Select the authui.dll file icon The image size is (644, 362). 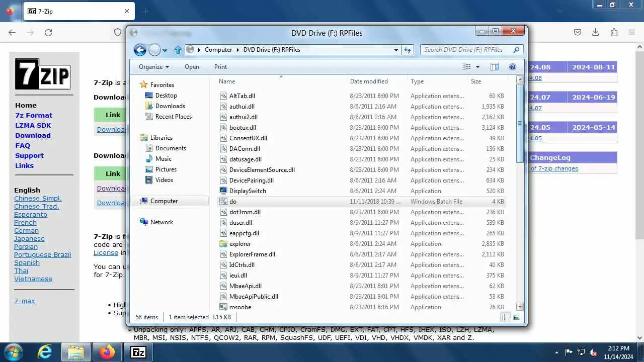(x=223, y=107)
